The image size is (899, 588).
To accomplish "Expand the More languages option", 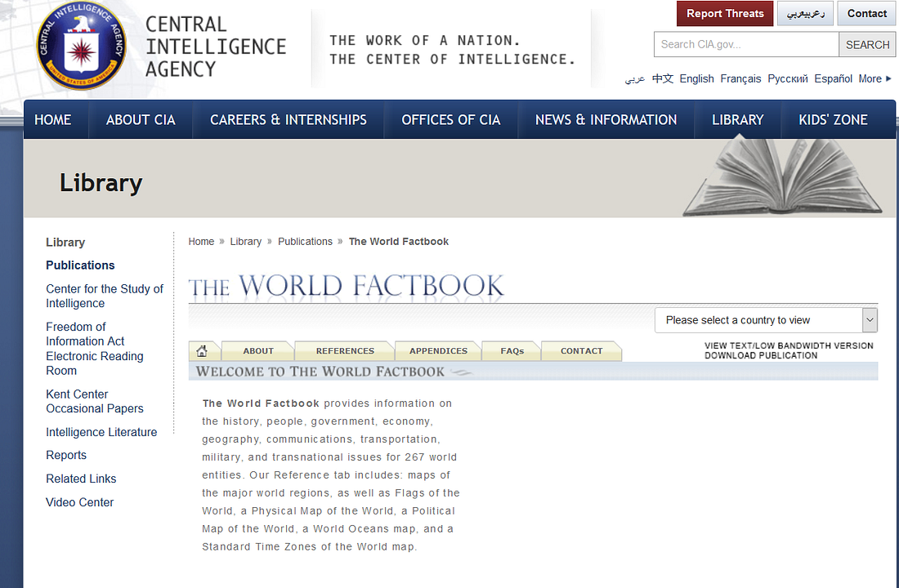I will pos(874,78).
